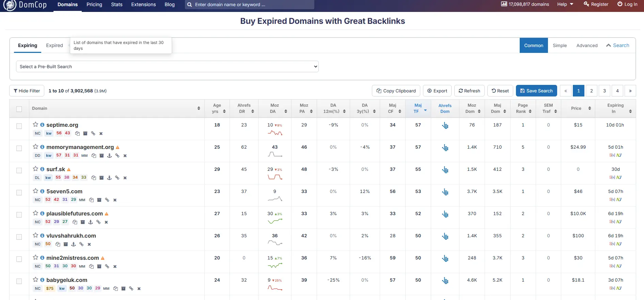
Task: Click the Moz DA sparkline for 5seven5.com
Action: point(275,199)
